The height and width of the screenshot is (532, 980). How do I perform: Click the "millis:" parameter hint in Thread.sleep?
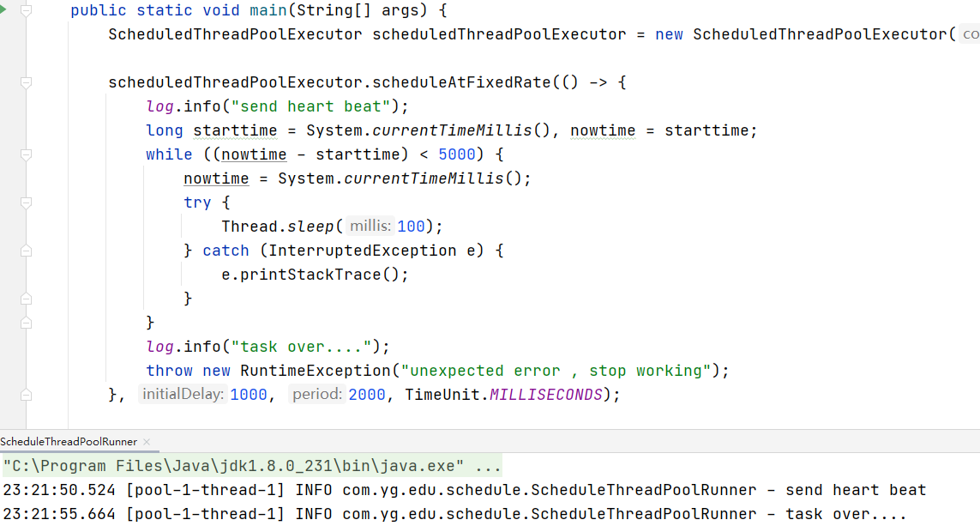[x=370, y=227]
